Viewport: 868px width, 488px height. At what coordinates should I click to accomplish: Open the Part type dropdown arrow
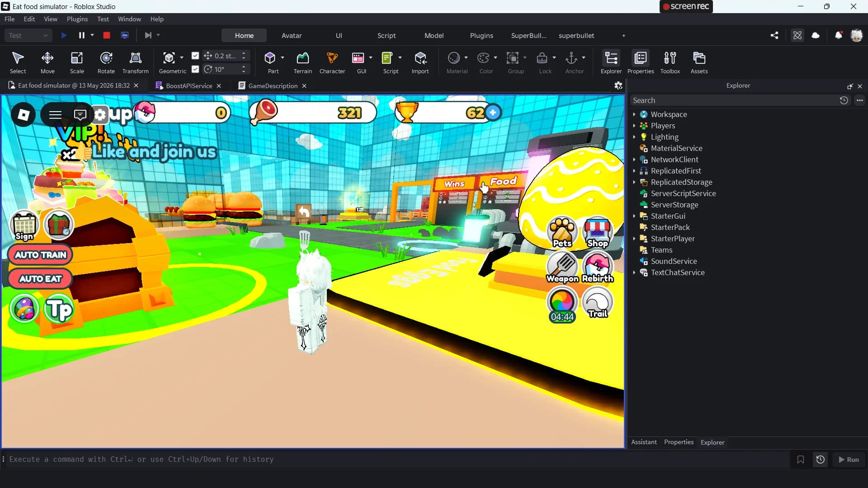click(x=283, y=57)
